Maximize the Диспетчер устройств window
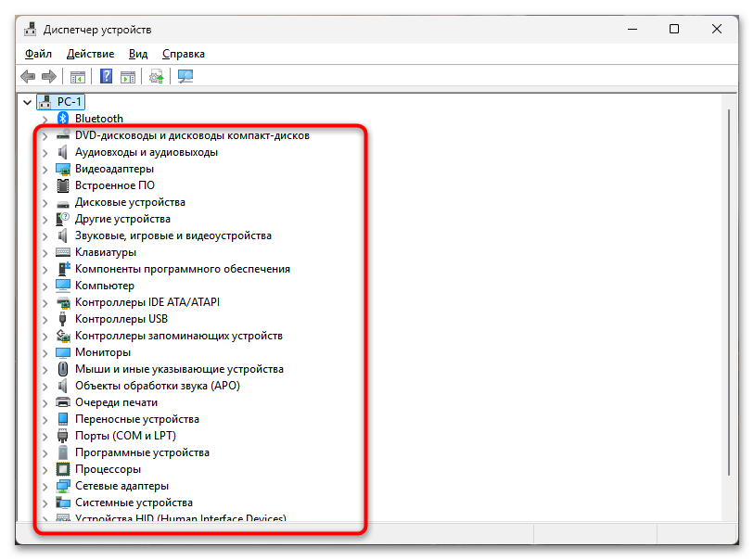Image resolution: width=754 pixels, height=560 pixels. coord(674,30)
